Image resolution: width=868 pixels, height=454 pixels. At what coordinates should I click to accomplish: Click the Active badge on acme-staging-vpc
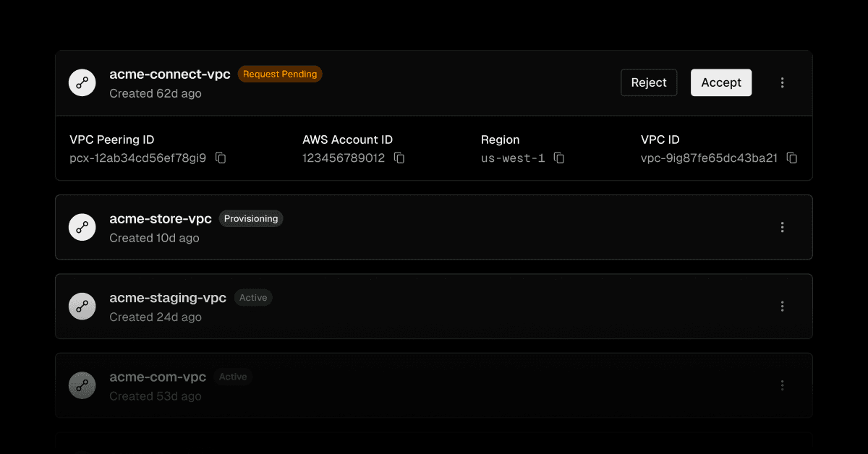point(253,298)
